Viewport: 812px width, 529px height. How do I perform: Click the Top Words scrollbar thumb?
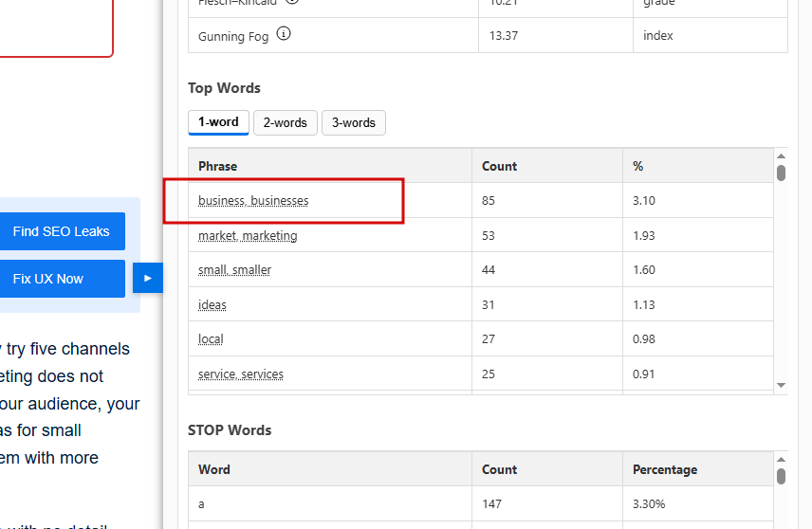tap(781, 173)
